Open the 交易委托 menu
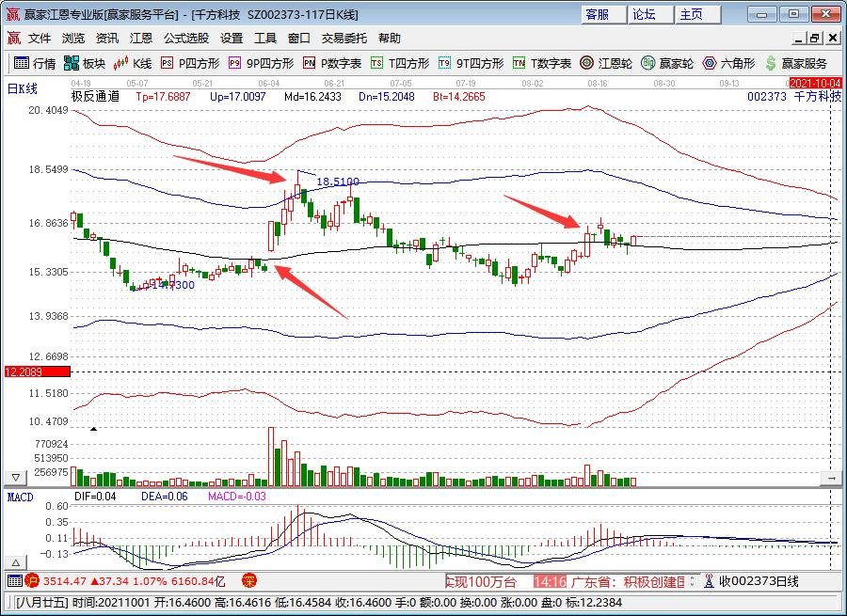The width and height of the screenshot is (847, 616). click(344, 39)
